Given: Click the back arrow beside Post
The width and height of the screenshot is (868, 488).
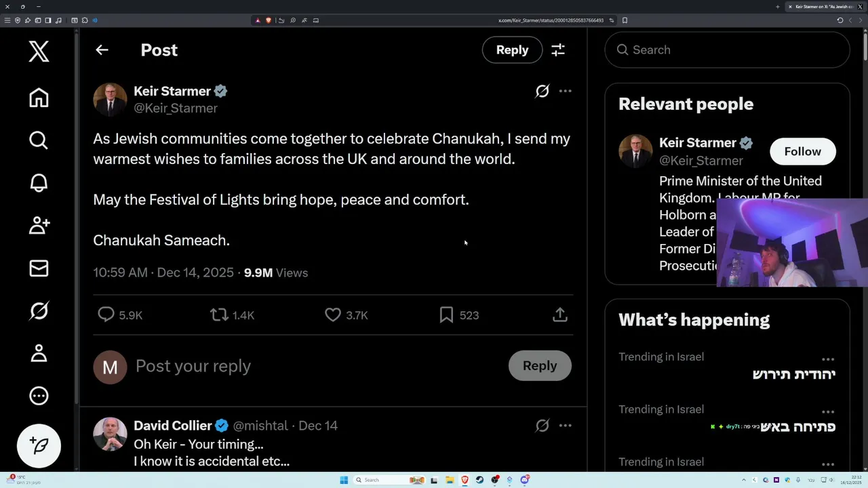Looking at the screenshot, I should 102,49.
